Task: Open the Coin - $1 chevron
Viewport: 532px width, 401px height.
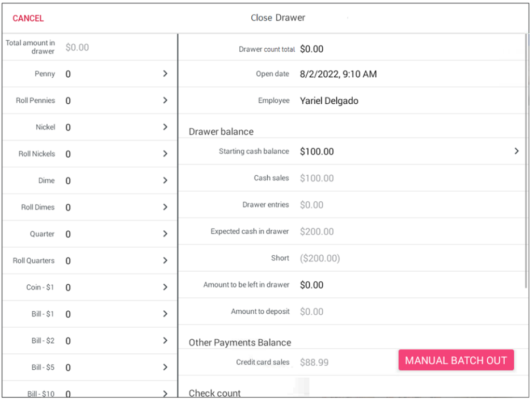Action: click(165, 287)
